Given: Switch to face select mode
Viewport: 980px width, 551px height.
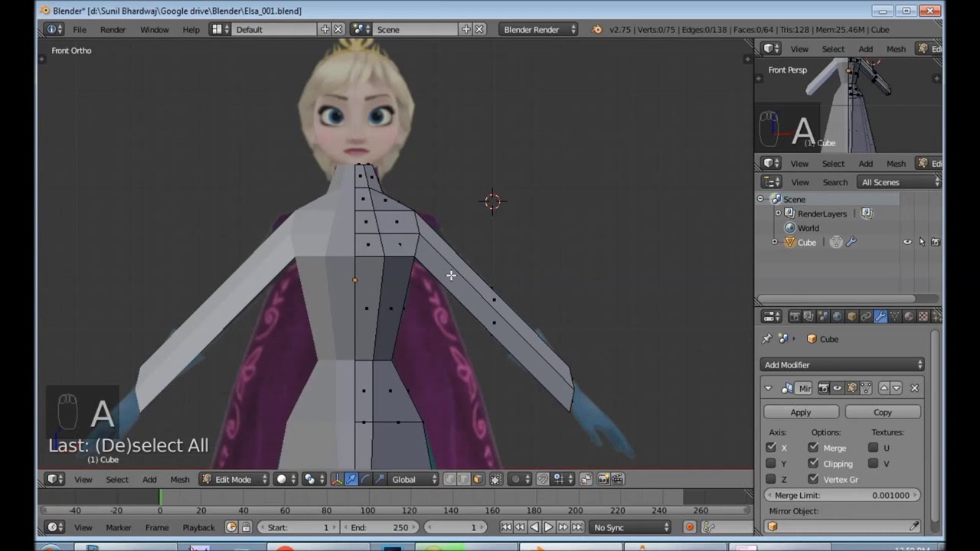Looking at the screenshot, I should [x=478, y=479].
